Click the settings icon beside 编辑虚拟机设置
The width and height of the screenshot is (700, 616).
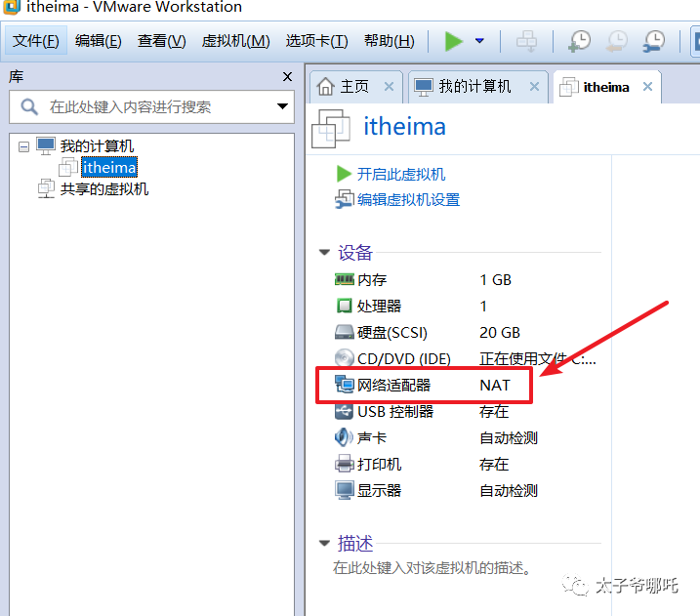345,199
